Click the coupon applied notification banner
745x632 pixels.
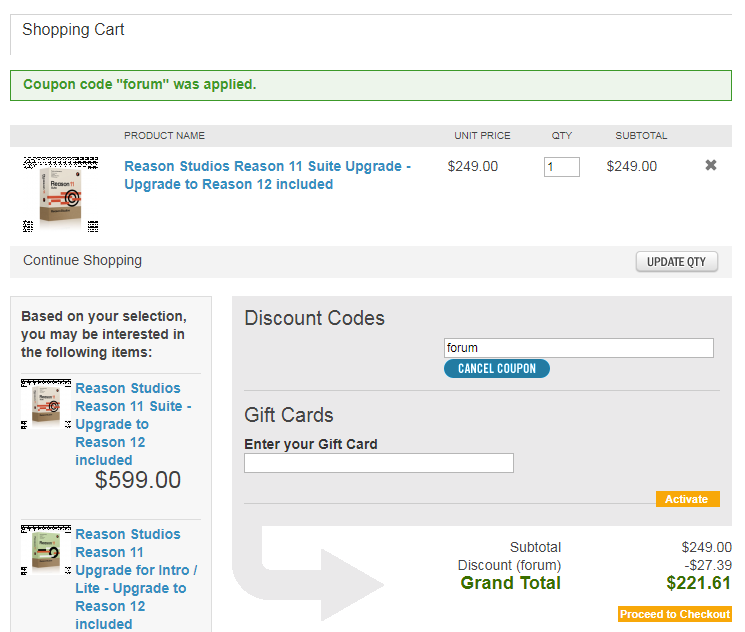(x=371, y=86)
